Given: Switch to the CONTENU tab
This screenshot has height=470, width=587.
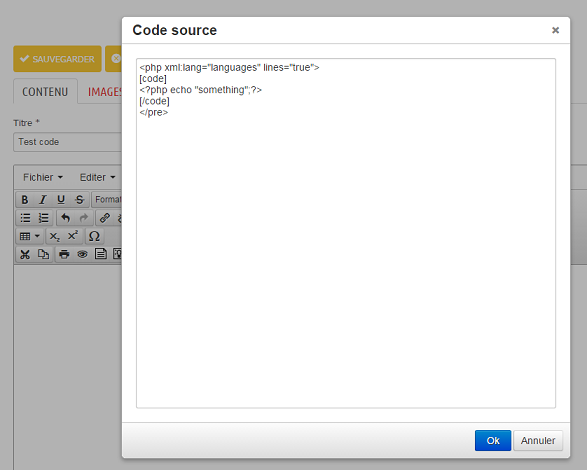Looking at the screenshot, I should (45, 92).
